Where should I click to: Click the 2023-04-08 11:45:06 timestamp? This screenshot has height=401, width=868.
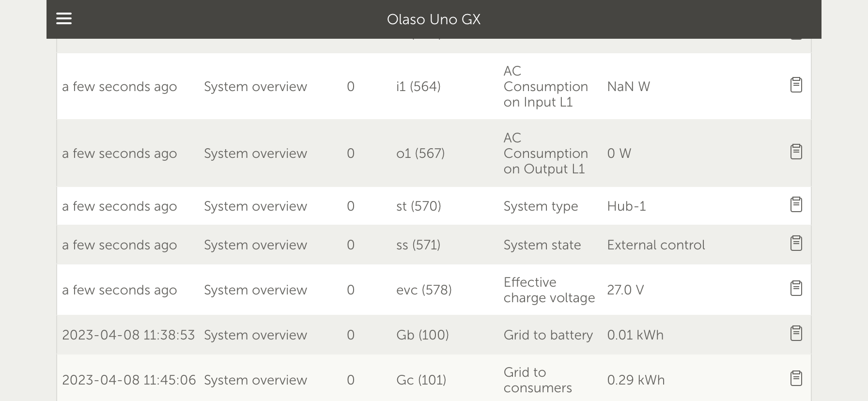pos(129,380)
